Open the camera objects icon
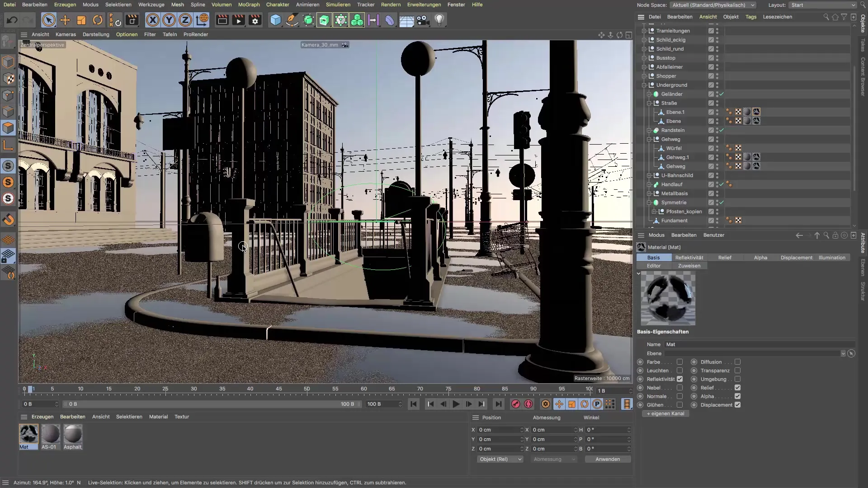 point(423,20)
